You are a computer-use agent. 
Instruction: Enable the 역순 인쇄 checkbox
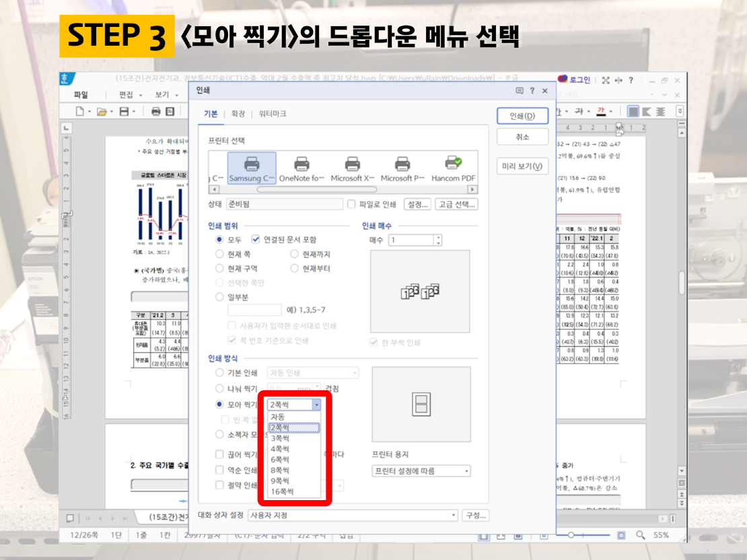pos(219,470)
